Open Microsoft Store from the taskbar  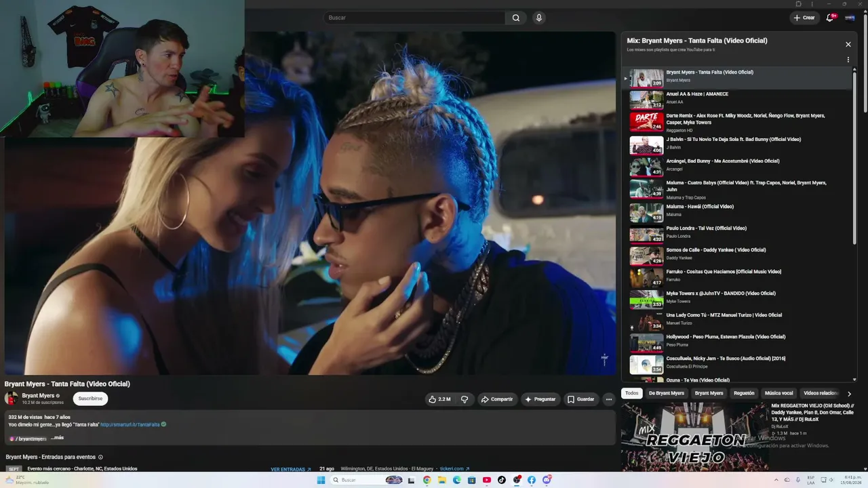[x=471, y=480]
